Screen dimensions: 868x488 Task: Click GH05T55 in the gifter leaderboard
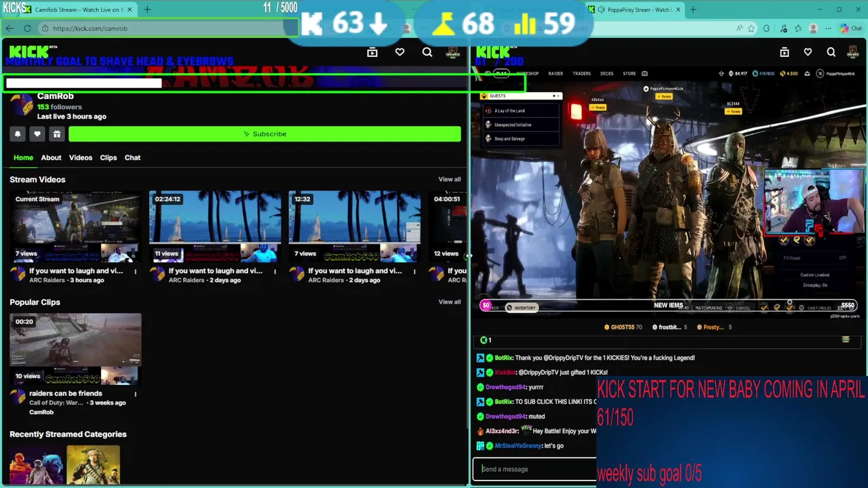[x=623, y=327]
